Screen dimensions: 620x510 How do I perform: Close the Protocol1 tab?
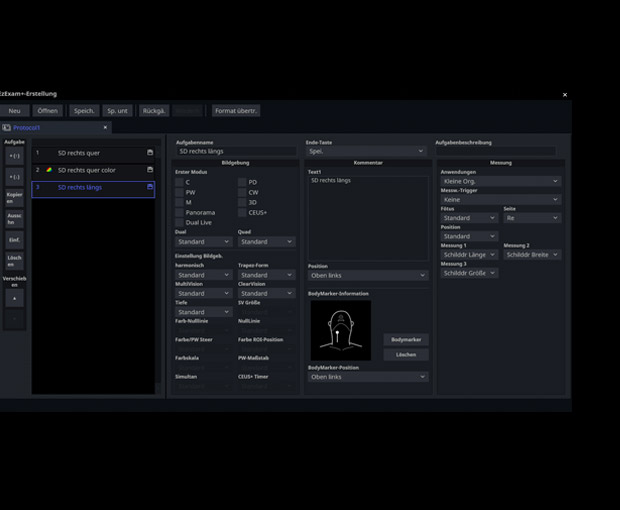(x=105, y=128)
